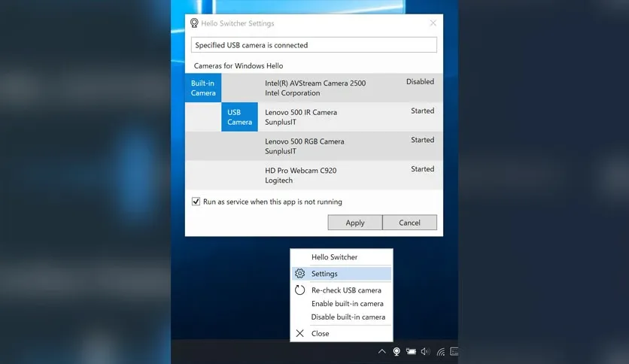Viewport: 629px width, 364px height.
Task: Select Lenovo 500 RGB Camera row
Action: (314, 147)
